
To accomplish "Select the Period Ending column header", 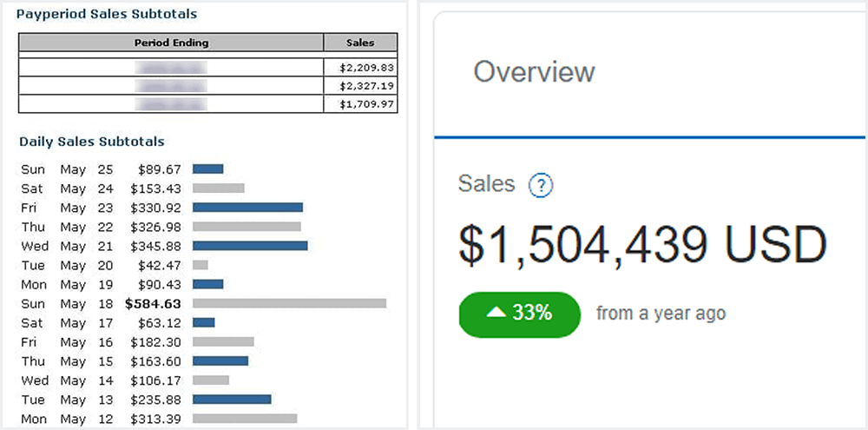I will coord(171,43).
